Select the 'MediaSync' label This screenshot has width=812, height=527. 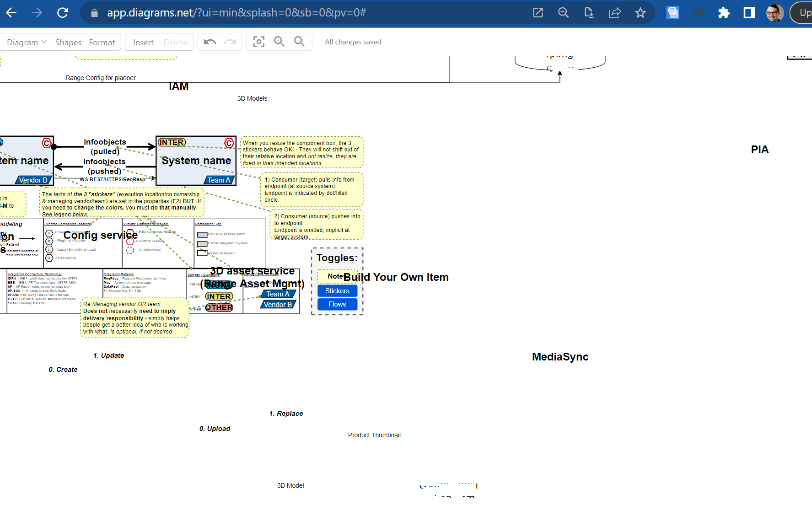(560, 357)
